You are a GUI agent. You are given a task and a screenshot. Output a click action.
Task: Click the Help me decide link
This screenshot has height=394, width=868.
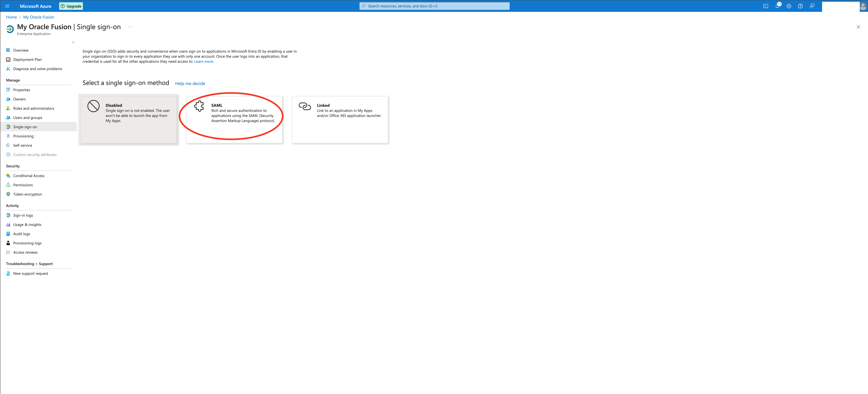(190, 84)
